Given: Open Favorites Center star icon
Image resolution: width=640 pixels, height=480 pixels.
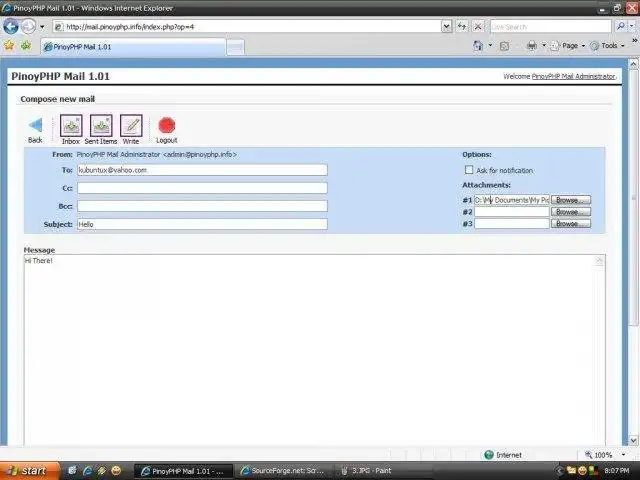Looking at the screenshot, I should coord(9,45).
